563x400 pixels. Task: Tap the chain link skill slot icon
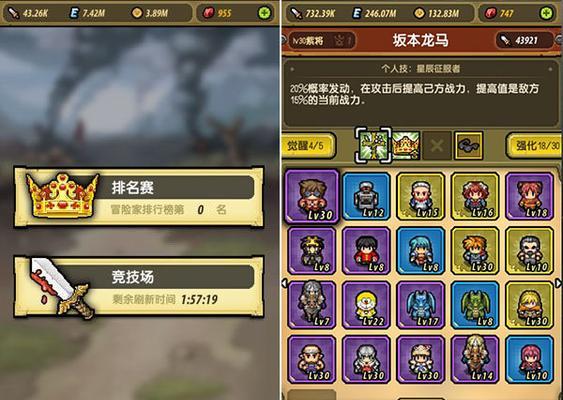click(x=469, y=145)
